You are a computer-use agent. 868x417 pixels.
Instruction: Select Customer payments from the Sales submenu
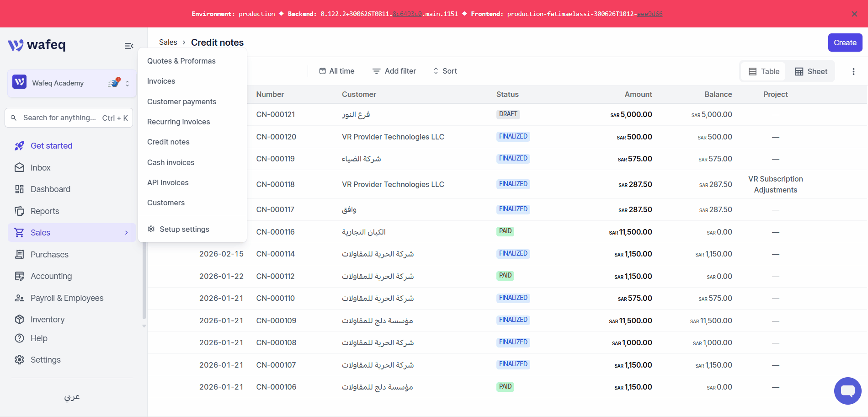coord(181,102)
